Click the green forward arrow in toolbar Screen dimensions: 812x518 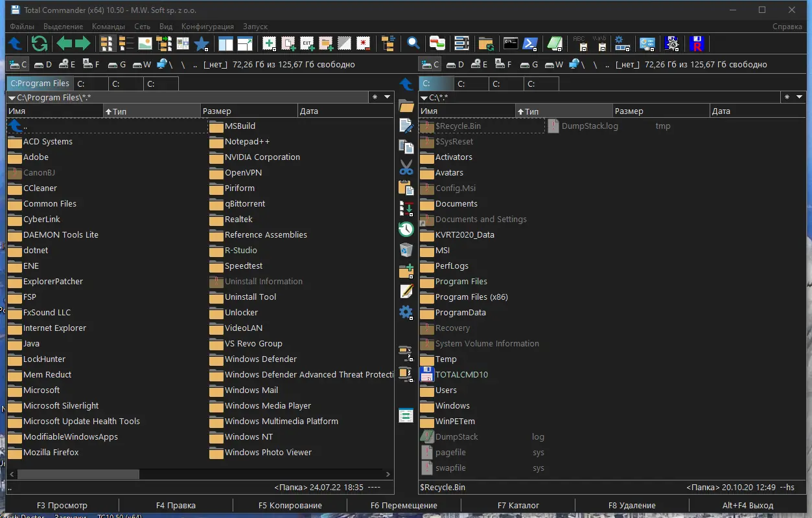coord(83,43)
